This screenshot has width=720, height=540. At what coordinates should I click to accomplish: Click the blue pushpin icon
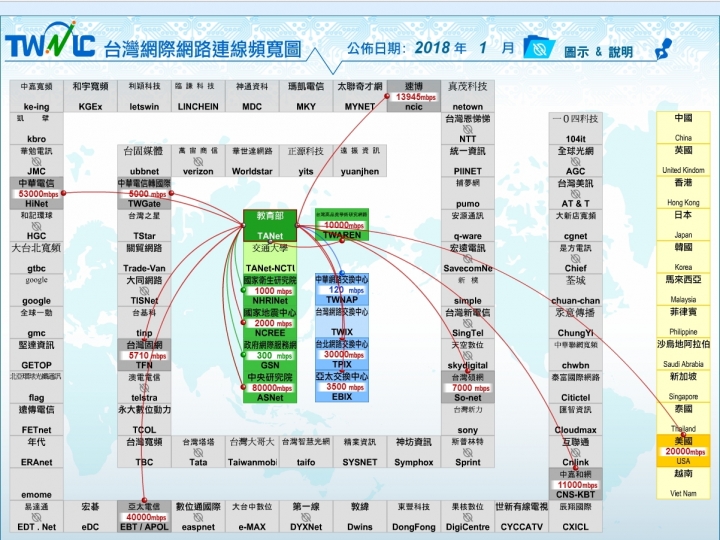(x=663, y=49)
